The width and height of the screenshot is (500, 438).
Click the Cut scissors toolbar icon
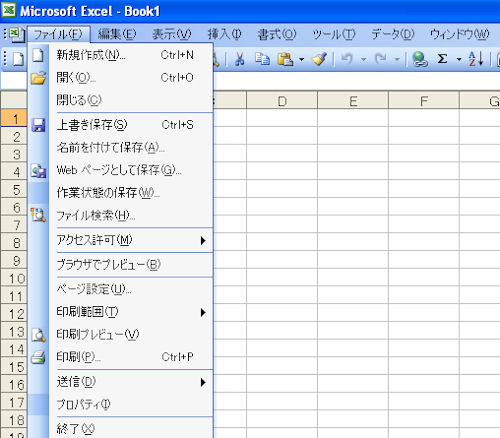[239, 59]
